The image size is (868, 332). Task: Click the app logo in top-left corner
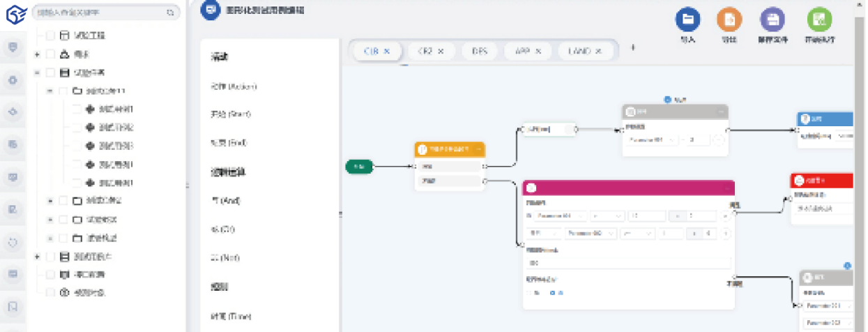(13, 13)
